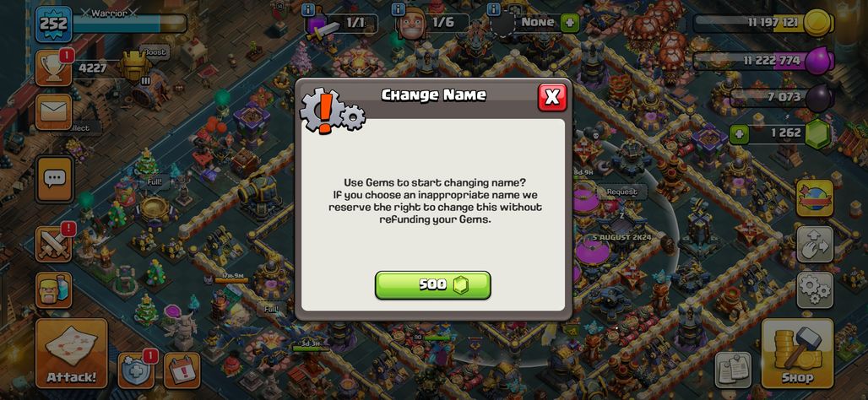Open the notes clipboard icon
Viewport: 868px width, 400px height.
(x=733, y=370)
